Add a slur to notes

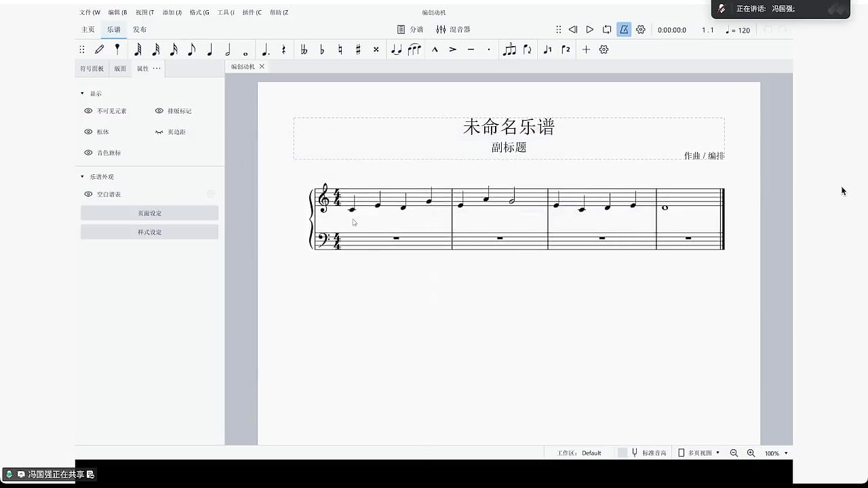pos(414,49)
